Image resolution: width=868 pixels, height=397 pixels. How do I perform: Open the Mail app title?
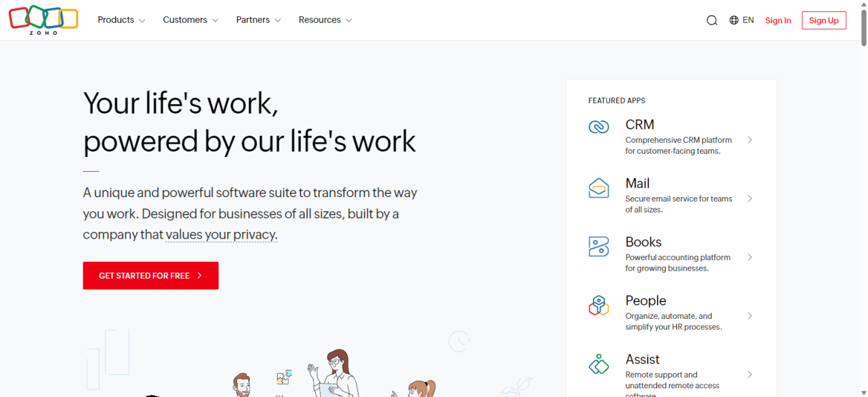tap(638, 183)
